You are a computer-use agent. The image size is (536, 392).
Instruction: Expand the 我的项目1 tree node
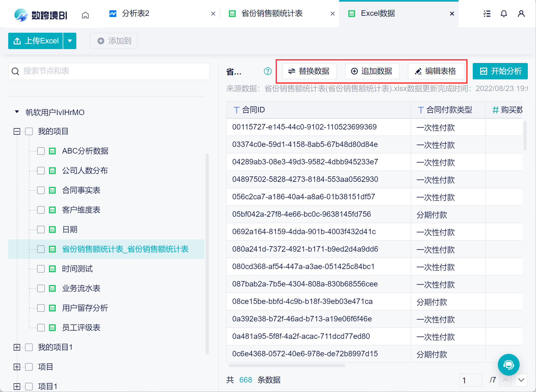point(17,347)
